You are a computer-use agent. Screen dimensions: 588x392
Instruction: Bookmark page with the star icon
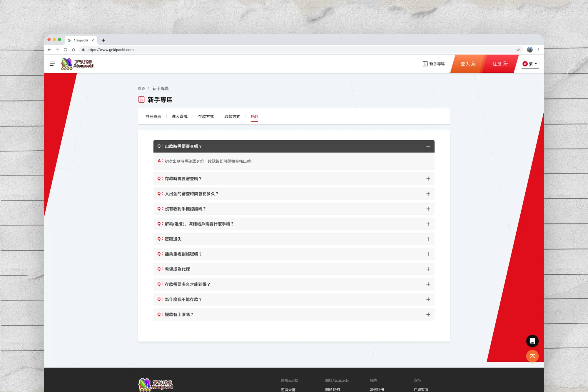[518, 50]
